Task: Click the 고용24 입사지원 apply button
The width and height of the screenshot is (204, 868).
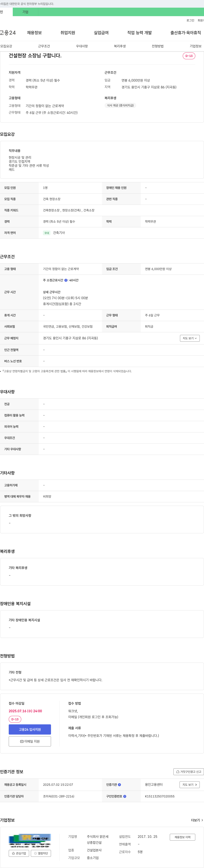Action: 30,729
